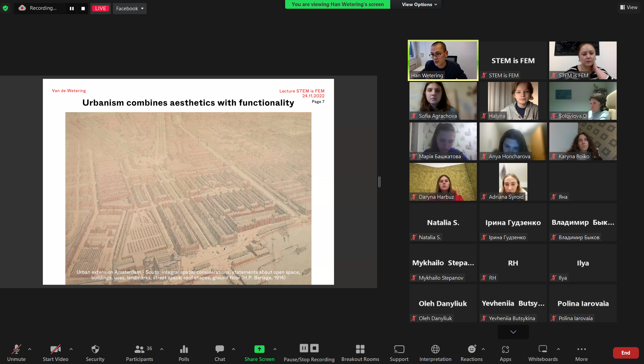Open the Apps icon
The width and height of the screenshot is (644, 364).
pos(505,349)
